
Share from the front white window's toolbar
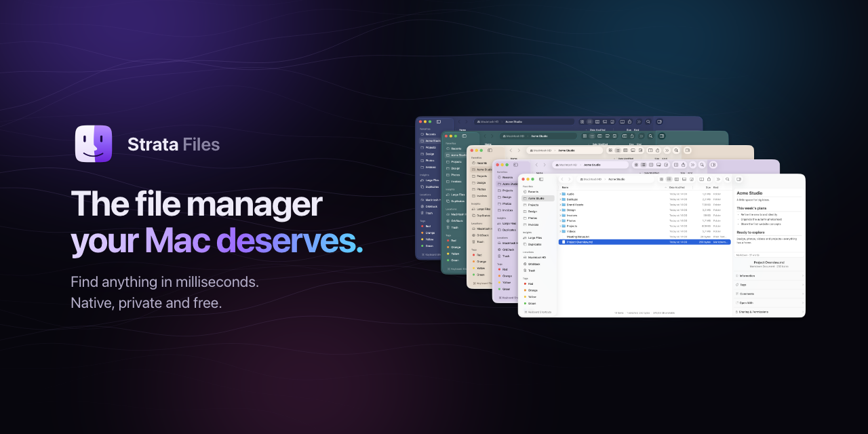click(708, 179)
